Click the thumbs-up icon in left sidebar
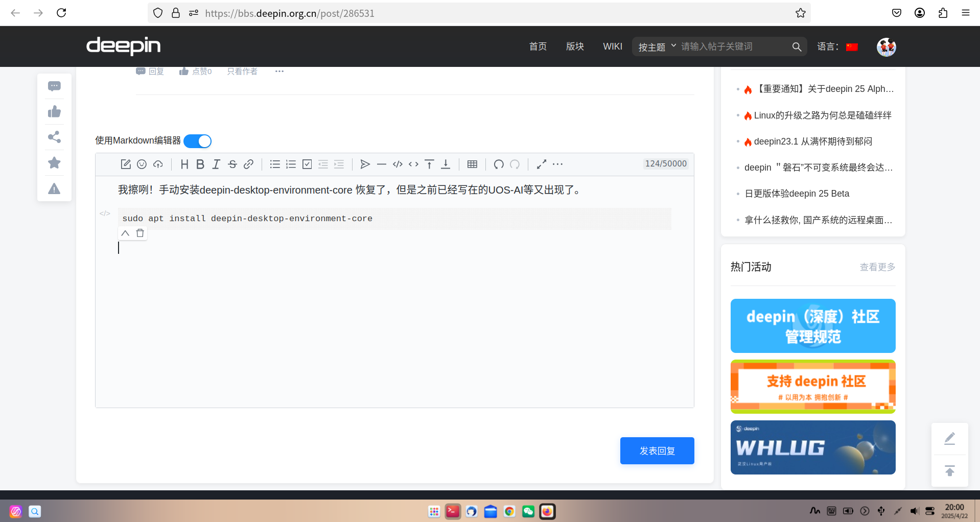Image resolution: width=980 pixels, height=522 pixels. click(54, 111)
